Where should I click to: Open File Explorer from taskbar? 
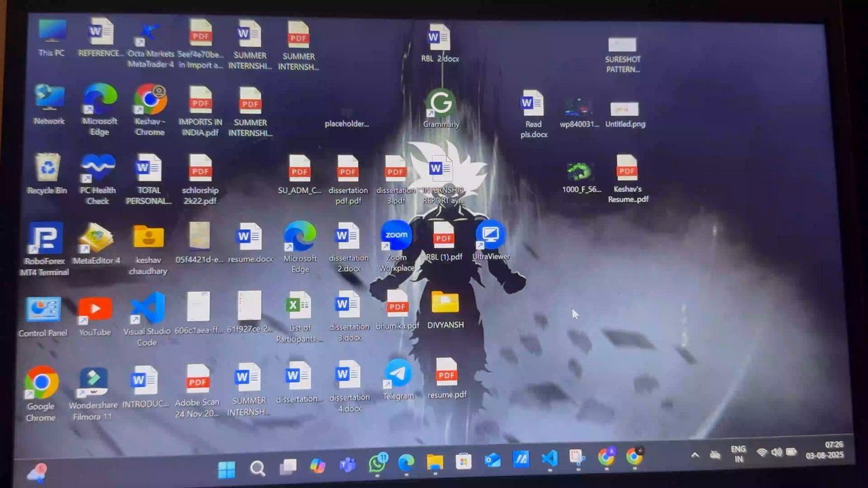[x=435, y=463]
